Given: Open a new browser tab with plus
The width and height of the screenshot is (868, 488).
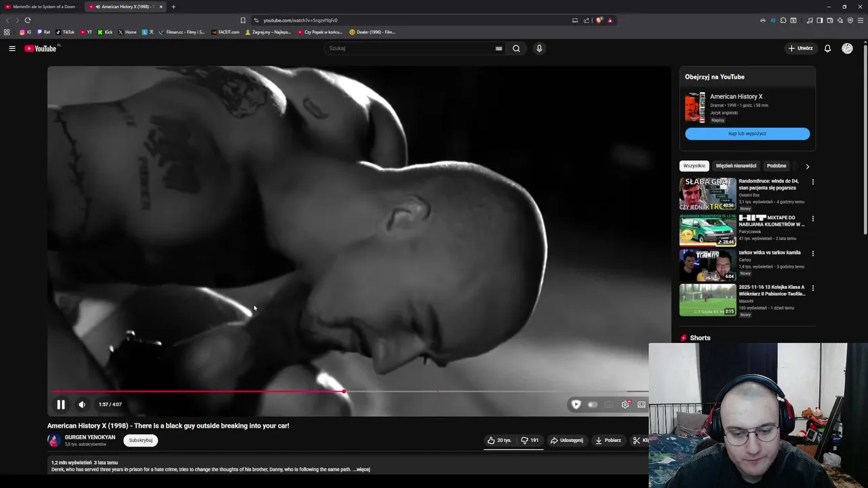Looking at the screenshot, I should tap(173, 7).
